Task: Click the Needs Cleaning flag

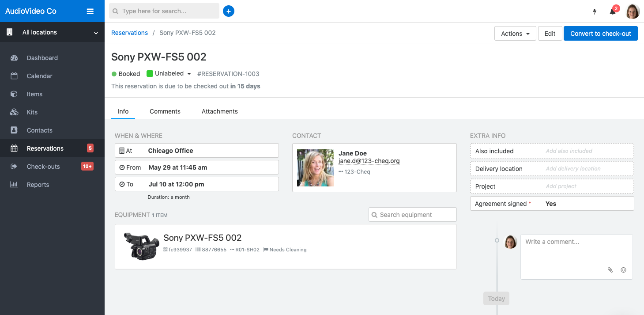Action: 285,250
